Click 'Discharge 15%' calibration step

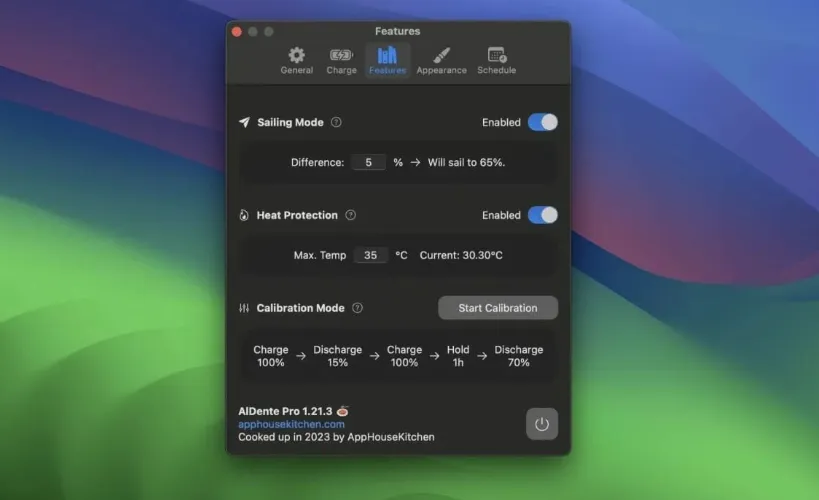click(337, 356)
